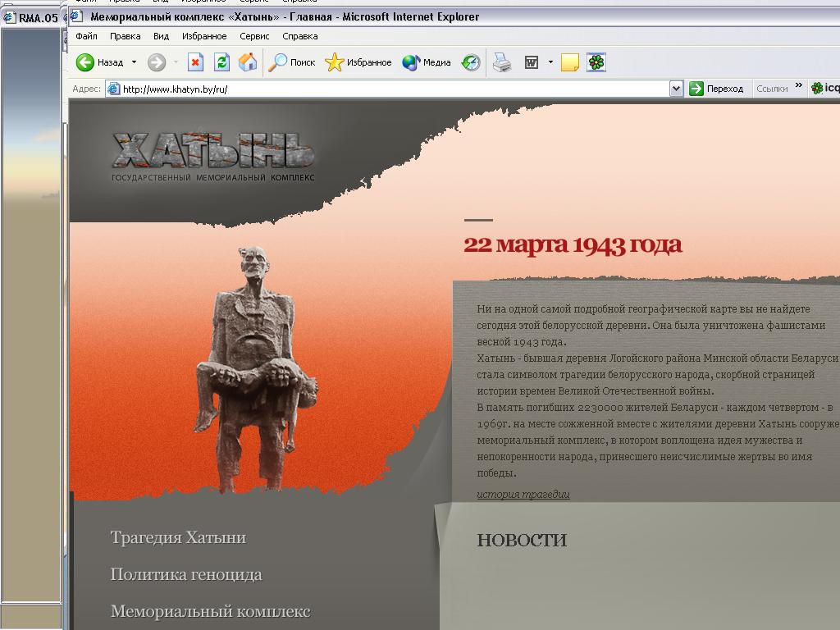
Task: Click the yellow note toolbar icon
Action: tap(569, 62)
